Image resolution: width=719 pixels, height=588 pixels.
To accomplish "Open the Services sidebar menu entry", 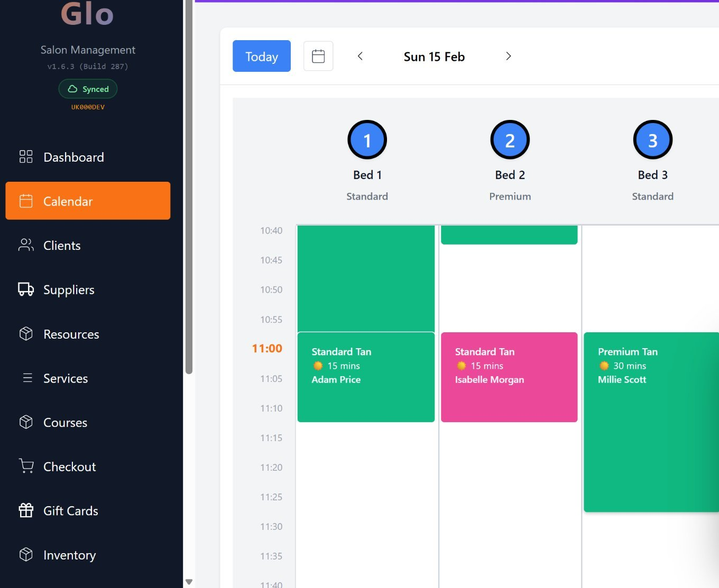I will tap(66, 378).
